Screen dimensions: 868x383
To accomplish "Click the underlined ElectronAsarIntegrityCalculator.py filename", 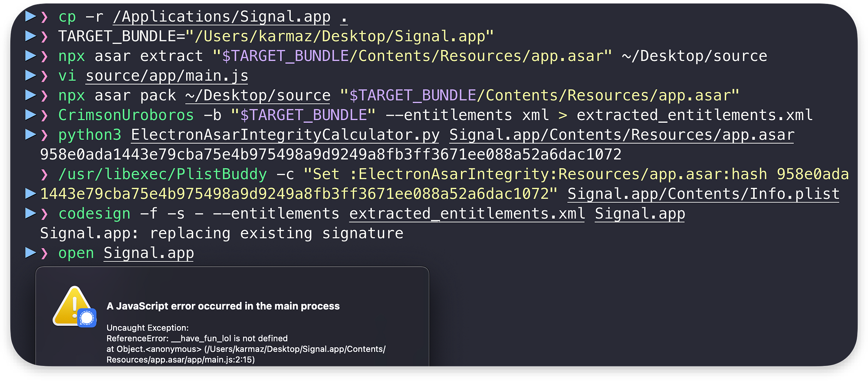I will [285, 135].
